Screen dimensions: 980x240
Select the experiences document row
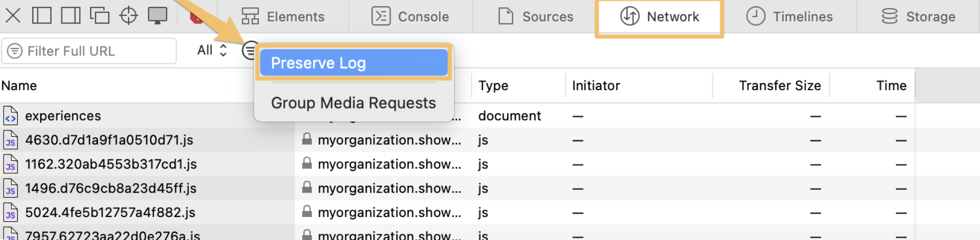tap(457, 115)
